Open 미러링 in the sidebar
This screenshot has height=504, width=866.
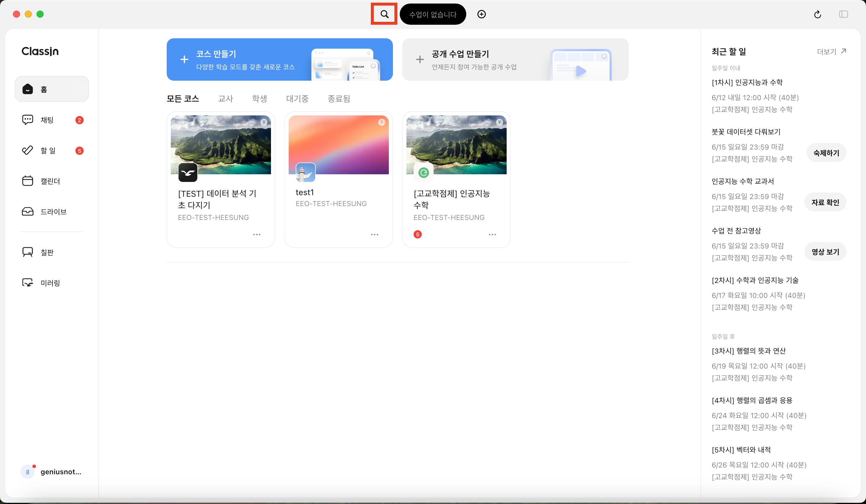[x=52, y=283]
